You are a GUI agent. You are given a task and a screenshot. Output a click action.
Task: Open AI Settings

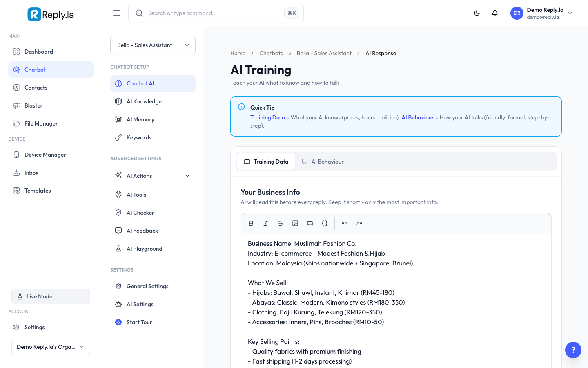[153, 304]
